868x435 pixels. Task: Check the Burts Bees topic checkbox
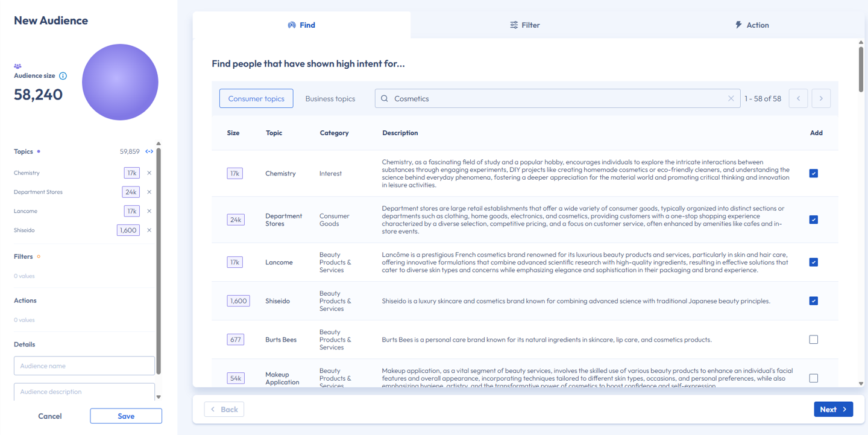(x=813, y=340)
